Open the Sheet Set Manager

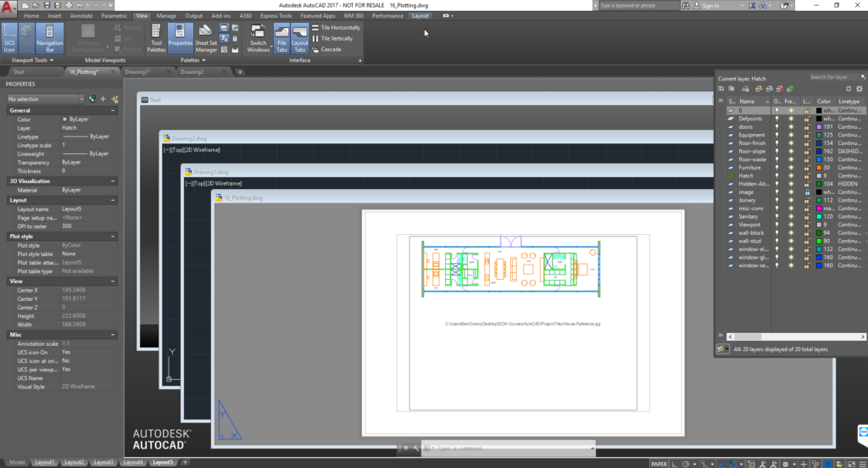point(206,38)
